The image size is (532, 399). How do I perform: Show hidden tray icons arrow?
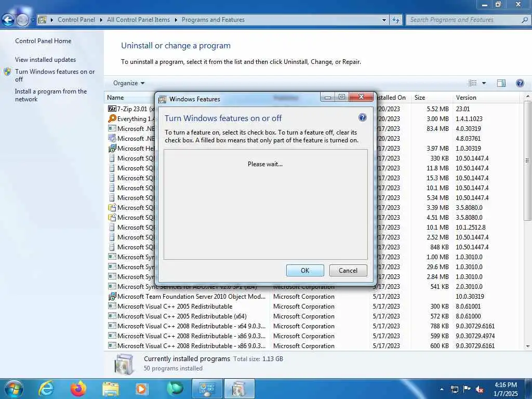pos(442,389)
